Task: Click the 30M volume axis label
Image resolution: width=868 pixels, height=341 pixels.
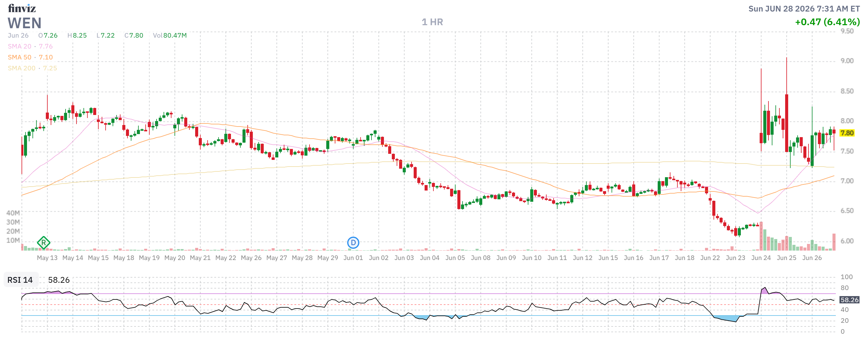Action: 13,222
